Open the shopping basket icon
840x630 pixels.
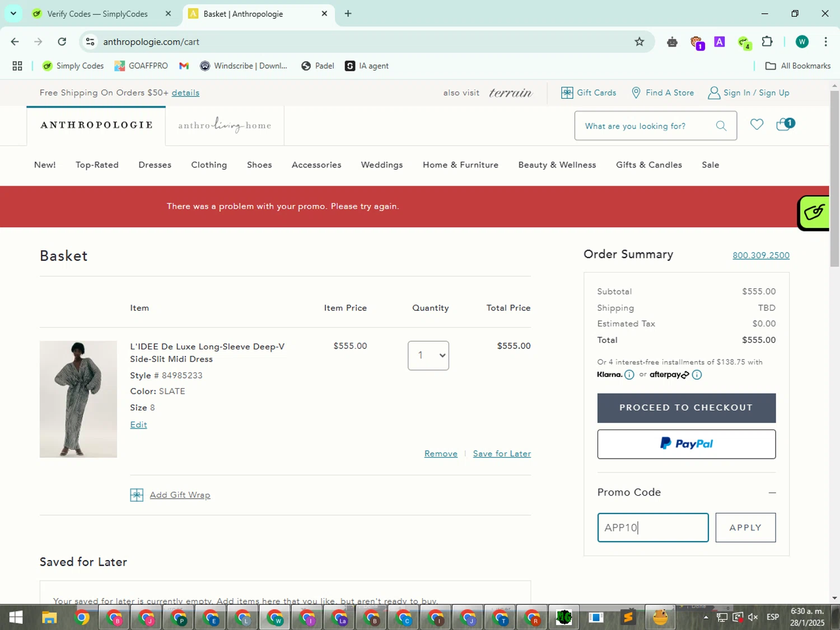point(785,124)
